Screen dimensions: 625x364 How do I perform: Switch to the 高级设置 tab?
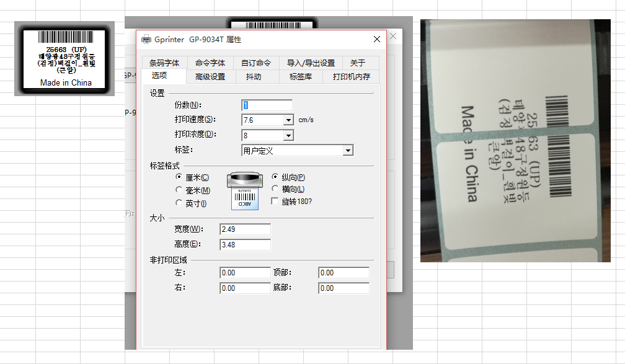pos(210,77)
